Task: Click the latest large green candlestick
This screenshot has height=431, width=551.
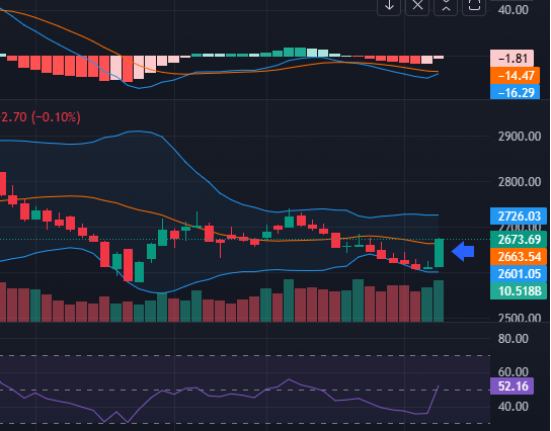Action: 439,253
